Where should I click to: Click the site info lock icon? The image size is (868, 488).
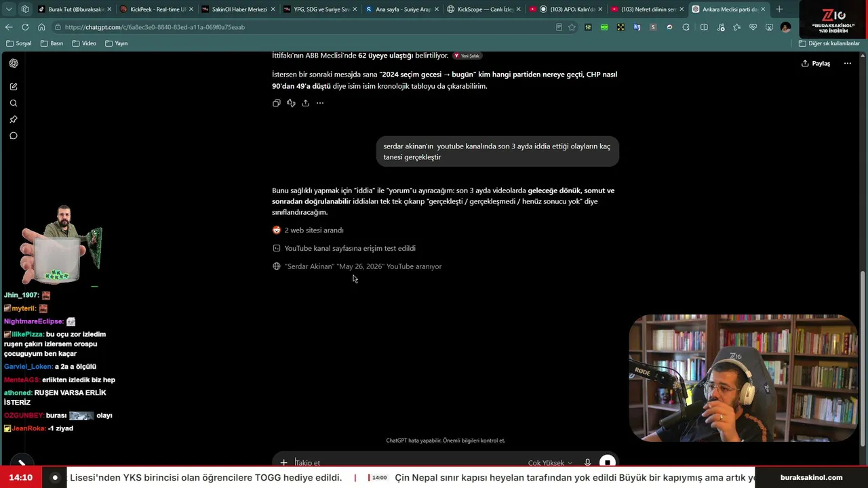click(59, 27)
